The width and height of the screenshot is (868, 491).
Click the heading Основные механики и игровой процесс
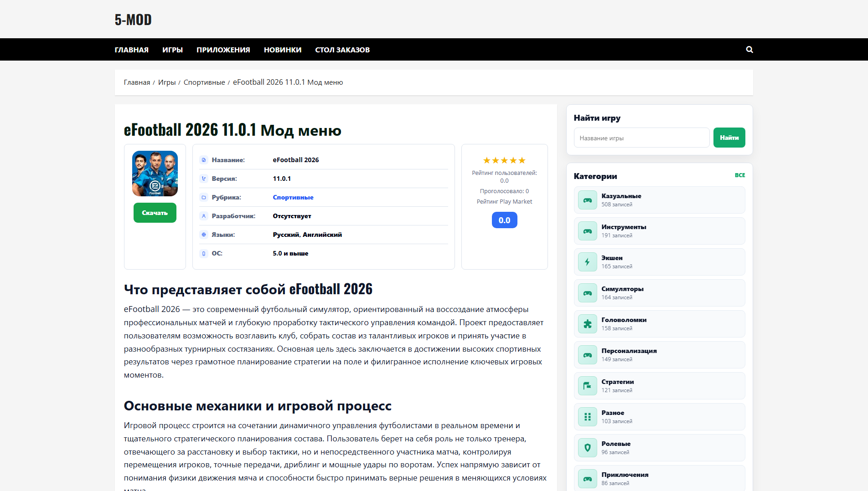click(x=258, y=406)
